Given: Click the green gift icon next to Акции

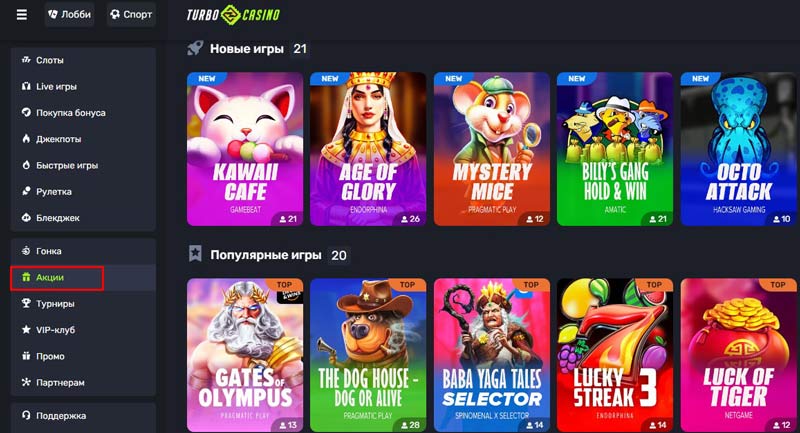Looking at the screenshot, I should [x=26, y=277].
